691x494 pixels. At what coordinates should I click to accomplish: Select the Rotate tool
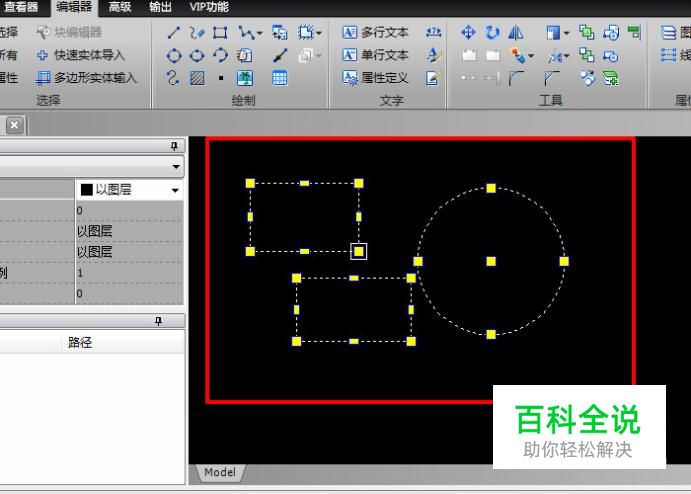click(x=492, y=32)
